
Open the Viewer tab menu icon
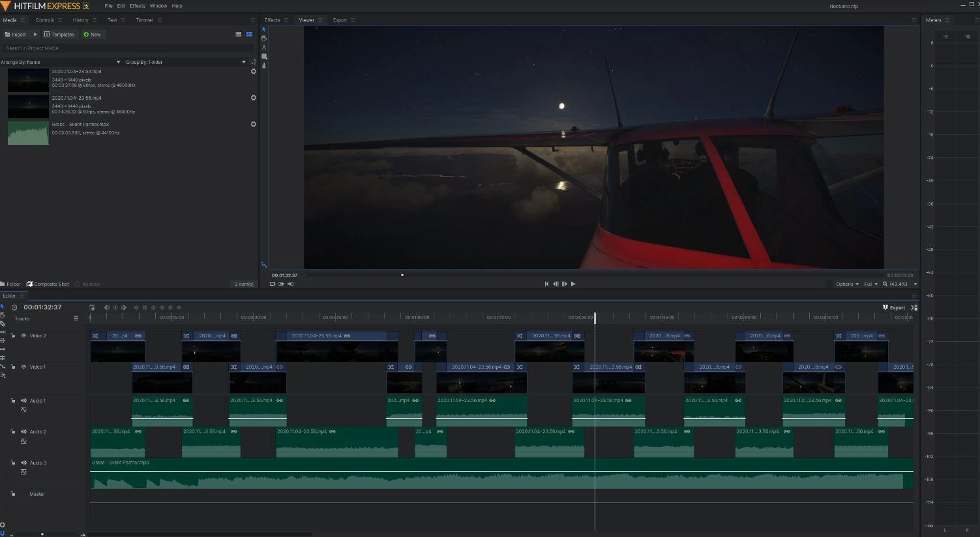[x=319, y=20]
